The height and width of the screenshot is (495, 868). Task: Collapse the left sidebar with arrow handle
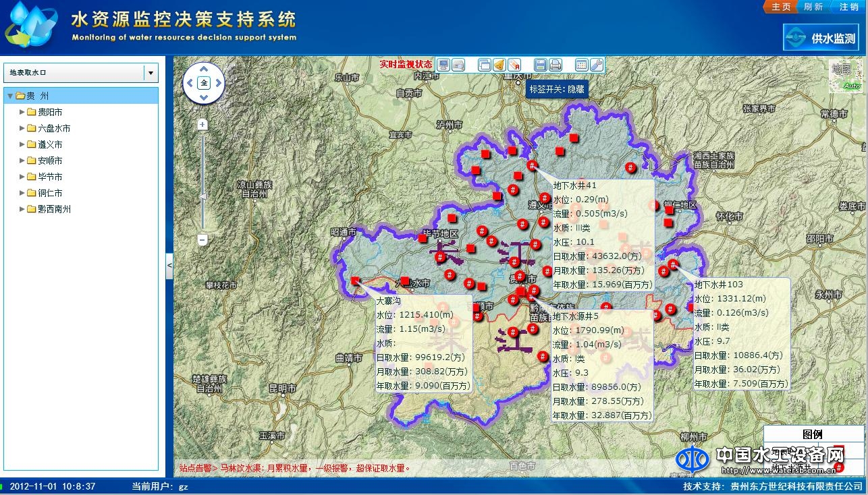click(x=169, y=266)
